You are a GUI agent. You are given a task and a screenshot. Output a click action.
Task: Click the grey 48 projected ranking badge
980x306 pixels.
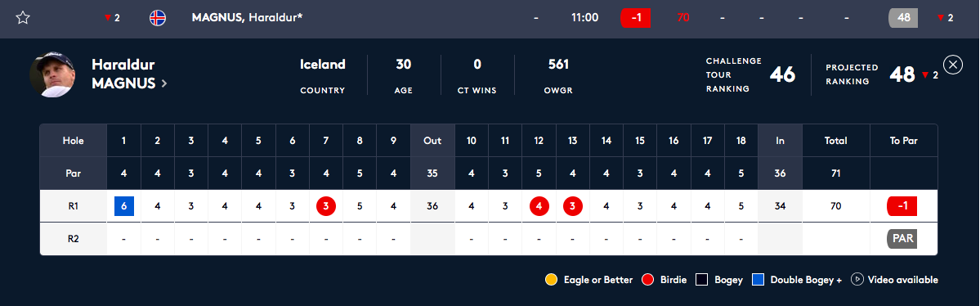(904, 17)
